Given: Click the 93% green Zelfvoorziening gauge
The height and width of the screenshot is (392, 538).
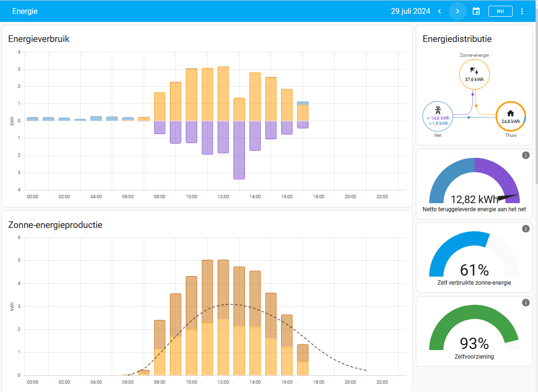Looking at the screenshot, I should point(474,329).
